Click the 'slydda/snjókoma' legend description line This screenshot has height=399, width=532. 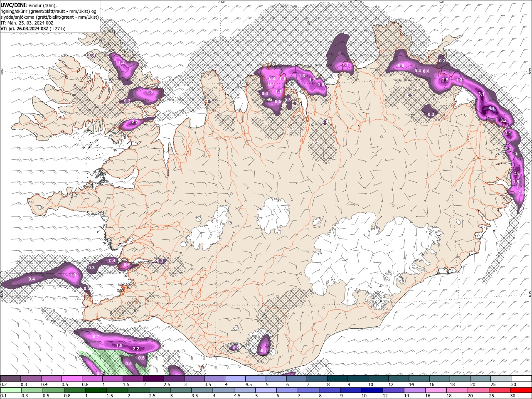pos(50,17)
